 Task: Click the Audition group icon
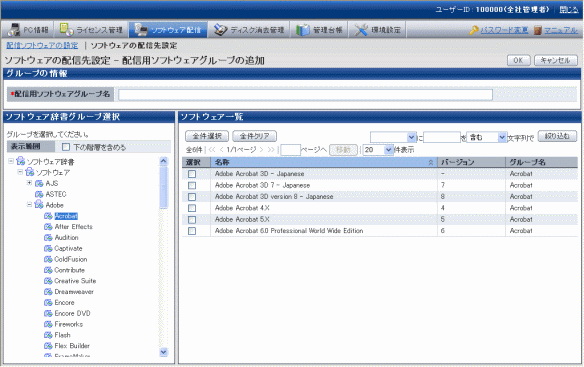click(48, 237)
